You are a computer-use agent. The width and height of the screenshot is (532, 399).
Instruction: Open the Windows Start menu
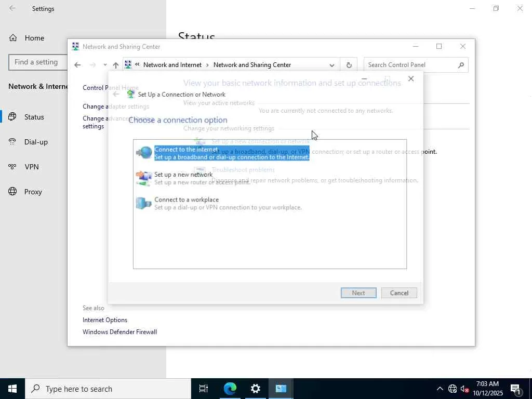click(x=12, y=389)
